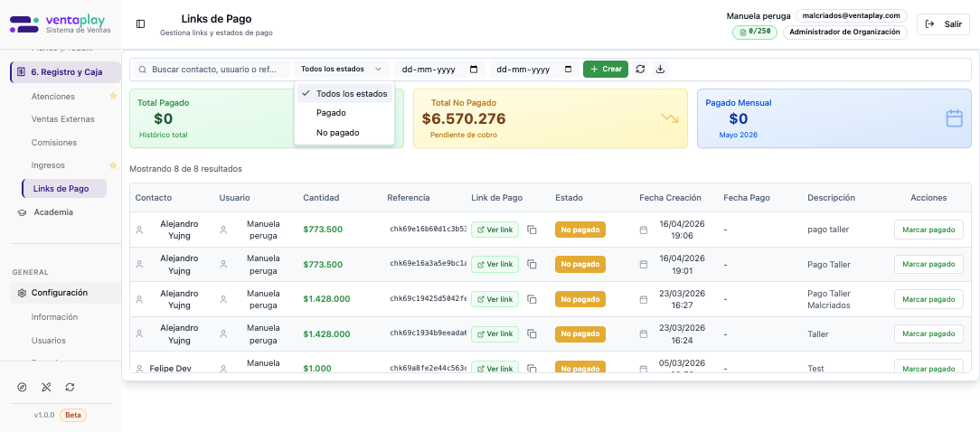This screenshot has width=980, height=432.
Task: Click the ventaplay logo
Action: [61, 24]
